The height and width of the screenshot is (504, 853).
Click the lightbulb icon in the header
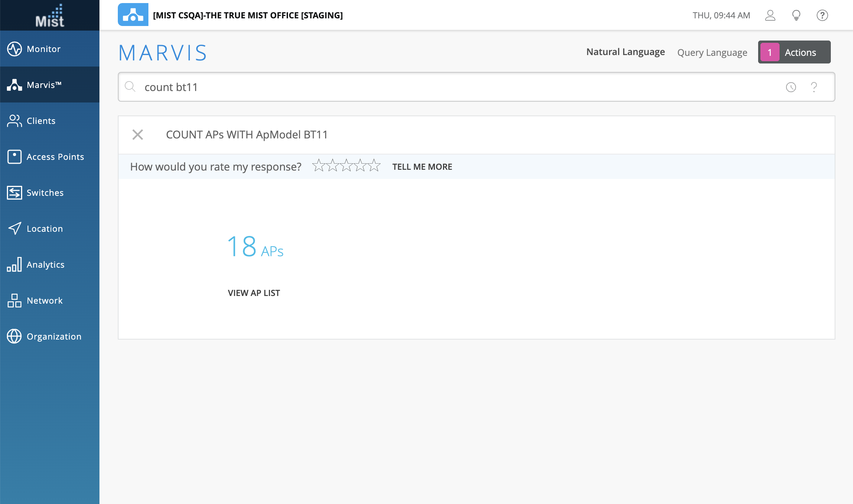[x=796, y=15]
